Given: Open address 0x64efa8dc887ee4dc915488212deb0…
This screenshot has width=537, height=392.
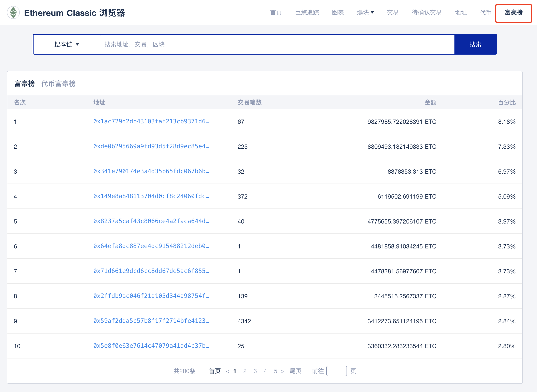Looking at the screenshot, I should pyautogui.click(x=151, y=246).
